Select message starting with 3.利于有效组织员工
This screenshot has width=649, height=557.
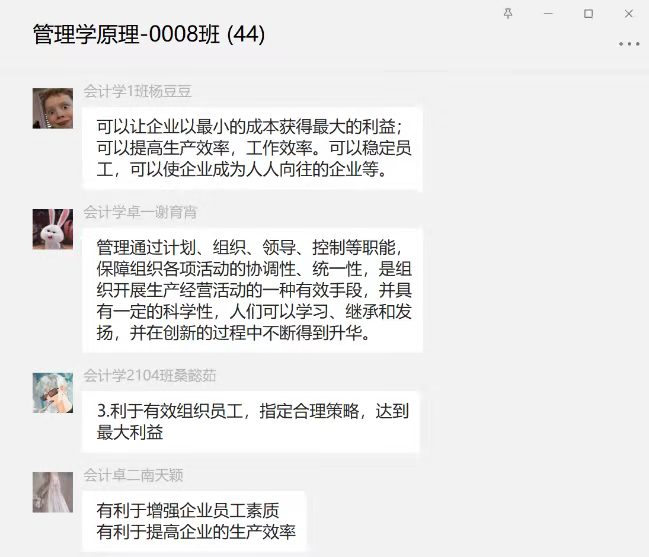tap(251, 422)
